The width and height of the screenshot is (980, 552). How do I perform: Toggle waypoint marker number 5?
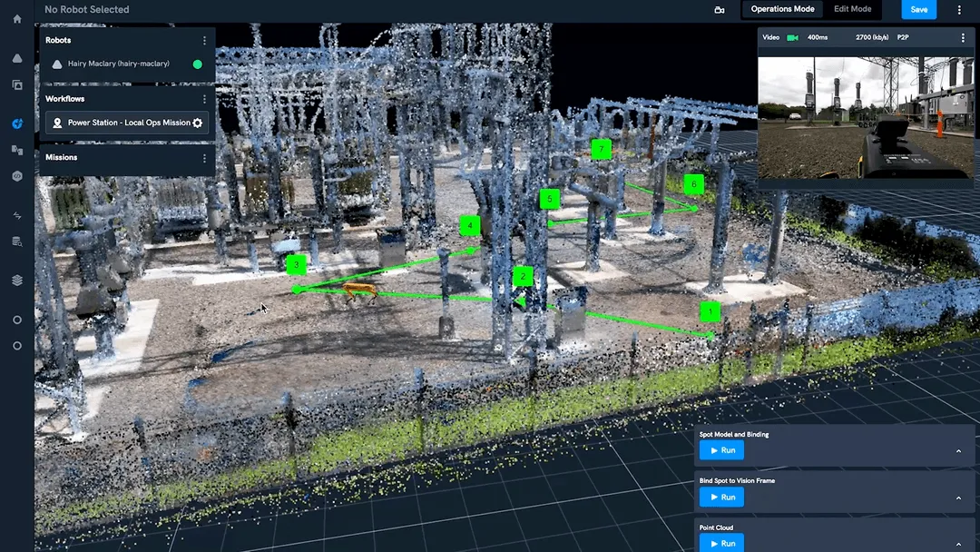pyautogui.click(x=549, y=198)
